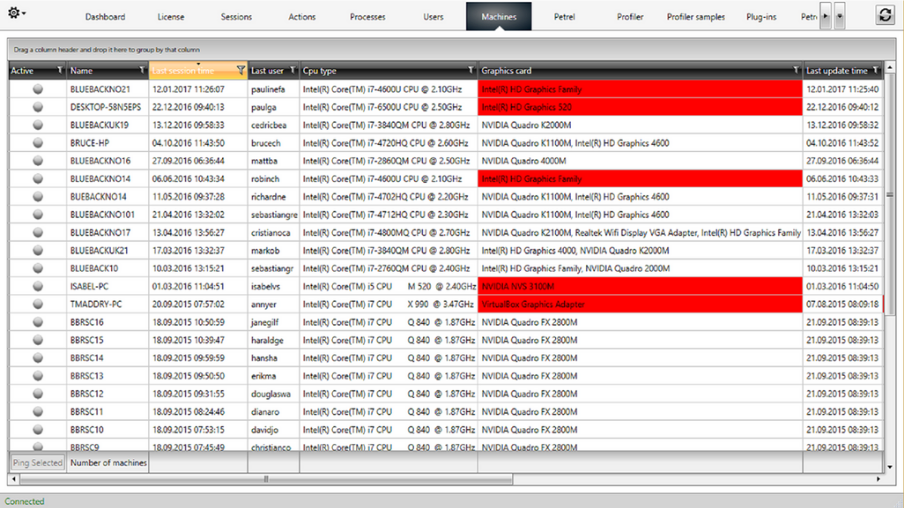The image size is (904, 508).
Task: Open filter icon on Name column
Action: point(143,70)
